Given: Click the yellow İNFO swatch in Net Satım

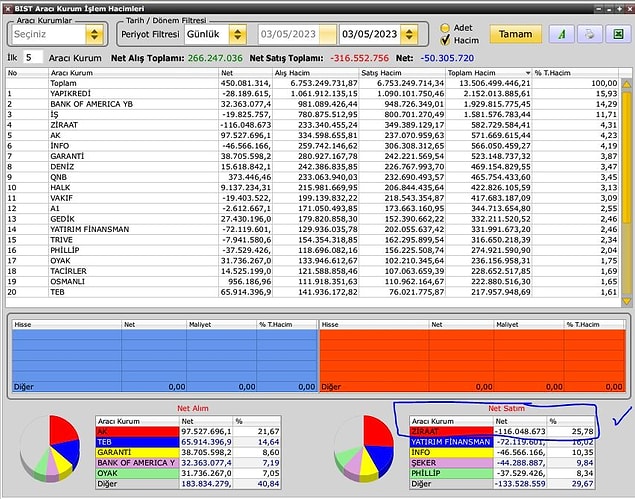Looking at the screenshot, I should tap(452, 452).
